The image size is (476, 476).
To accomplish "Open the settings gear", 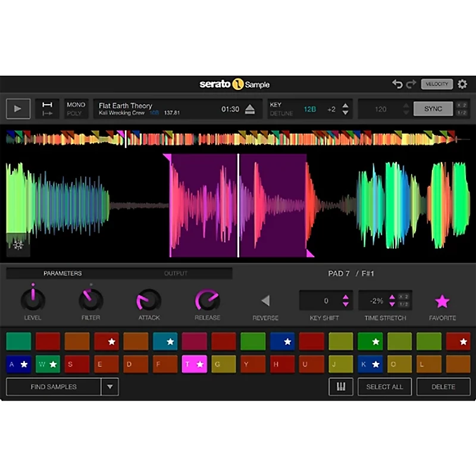I will pyautogui.click(x=462, y=84).
